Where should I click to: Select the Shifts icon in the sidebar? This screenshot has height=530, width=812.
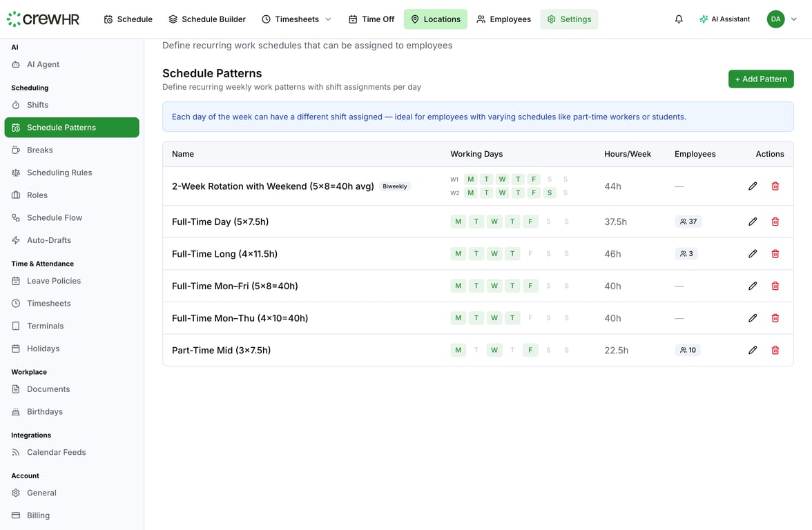pyautogui.click(x=14, y=105)
